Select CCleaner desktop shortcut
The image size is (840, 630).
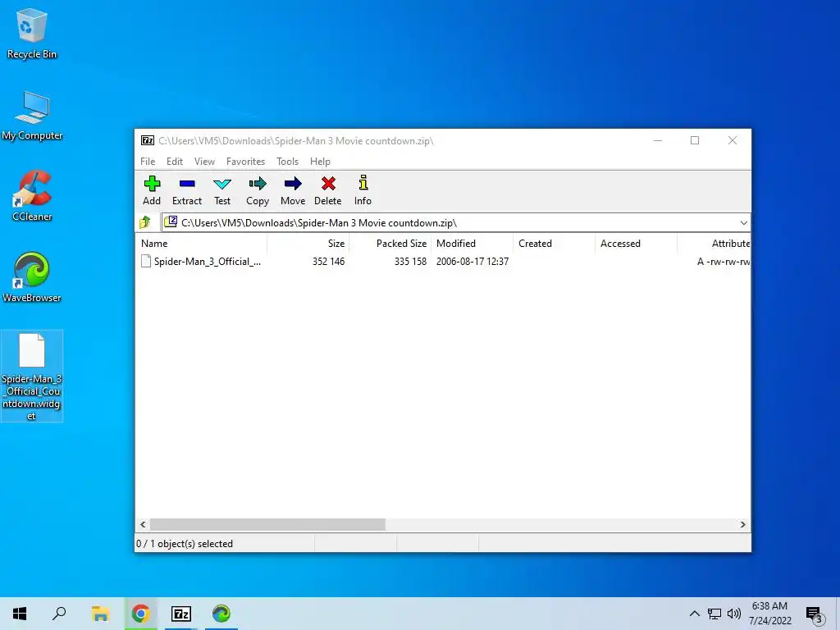[x=32, y=196]
